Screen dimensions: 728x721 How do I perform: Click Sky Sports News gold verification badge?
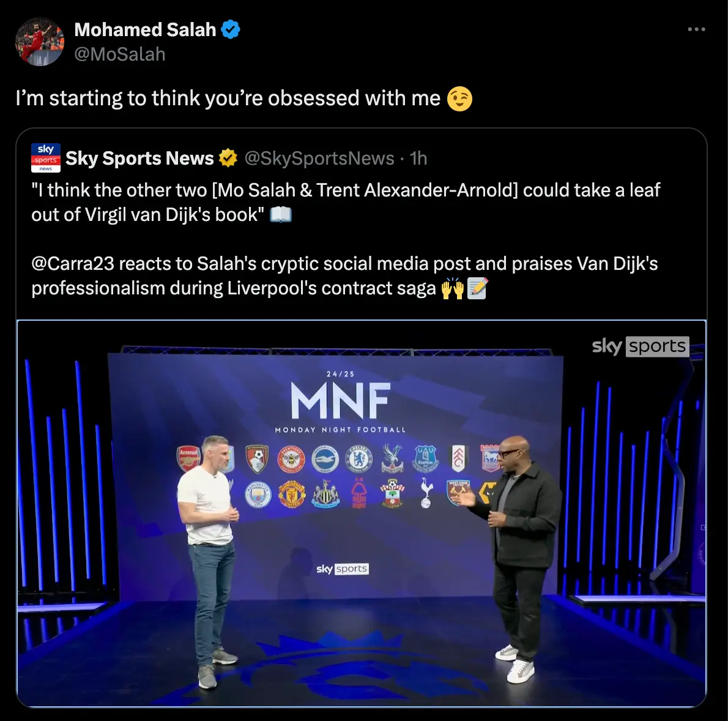(x=228, y=158)
